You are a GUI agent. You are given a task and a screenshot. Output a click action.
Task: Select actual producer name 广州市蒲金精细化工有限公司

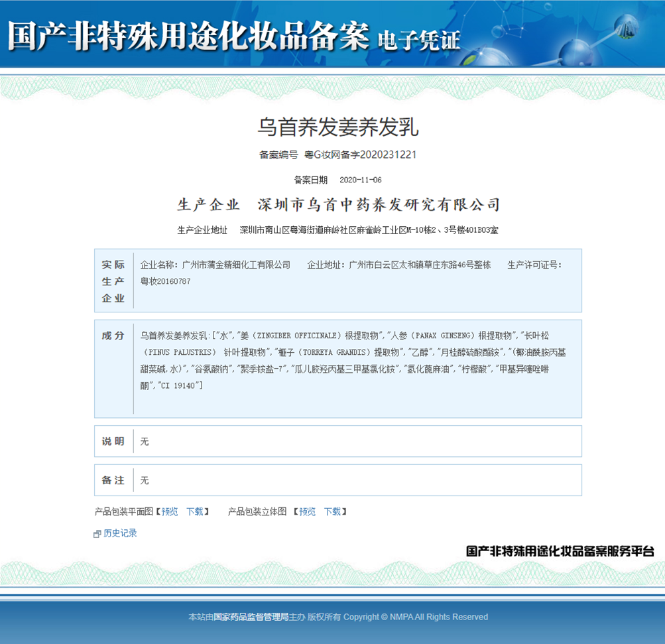point(236,265)
